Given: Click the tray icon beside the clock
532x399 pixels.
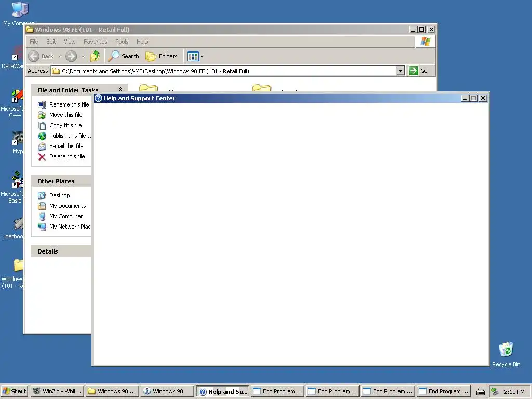Looking at the screenshot, I should coord(495,392).
